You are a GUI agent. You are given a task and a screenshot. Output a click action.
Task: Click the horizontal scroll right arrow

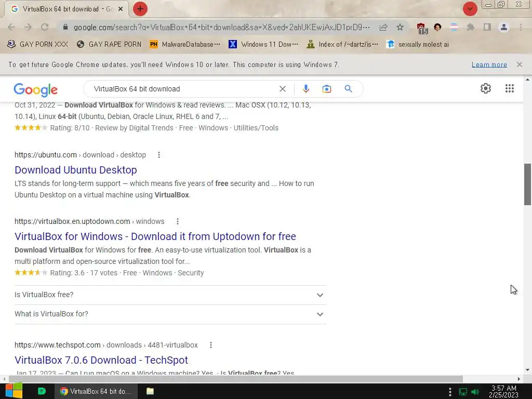click(519, 379)
